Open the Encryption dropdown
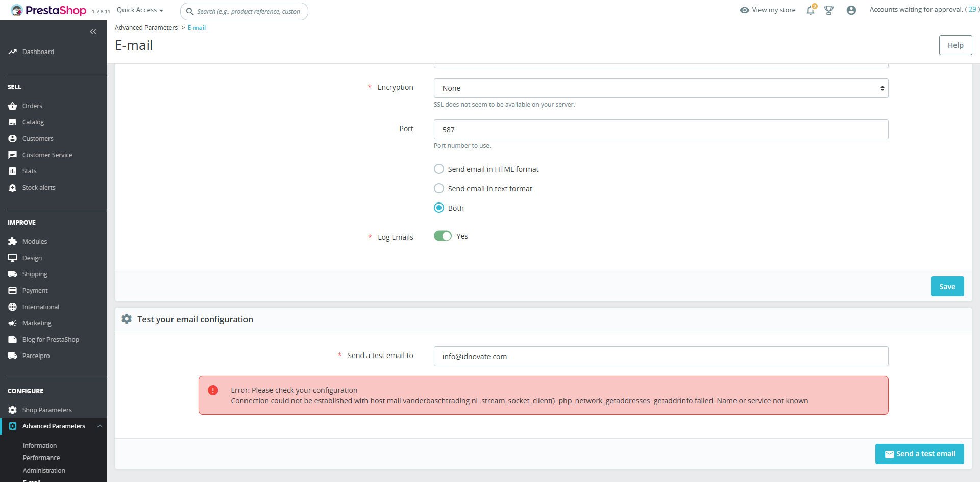 [x=660, y=88]
